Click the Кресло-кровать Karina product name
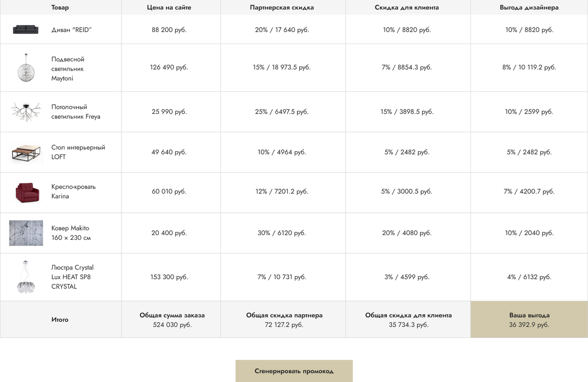This screenshot has height=382, width=588. coord(73,191)
